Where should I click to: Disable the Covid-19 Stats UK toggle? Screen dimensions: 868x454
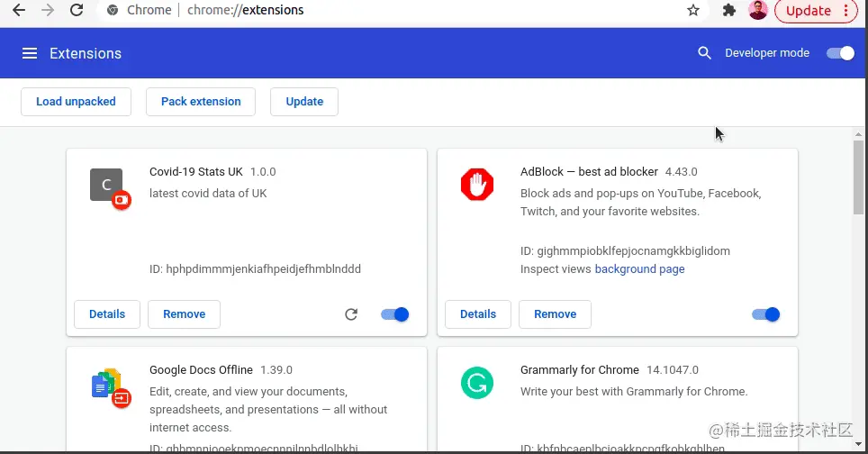click(x=394, y=314)
